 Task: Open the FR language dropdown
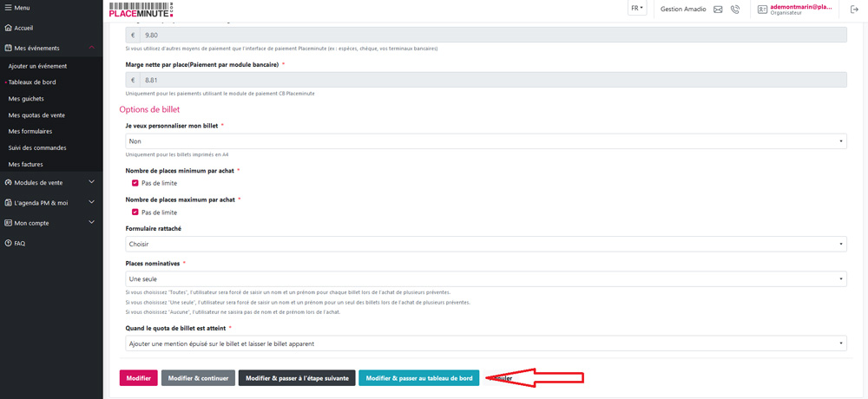click(637, 9)
